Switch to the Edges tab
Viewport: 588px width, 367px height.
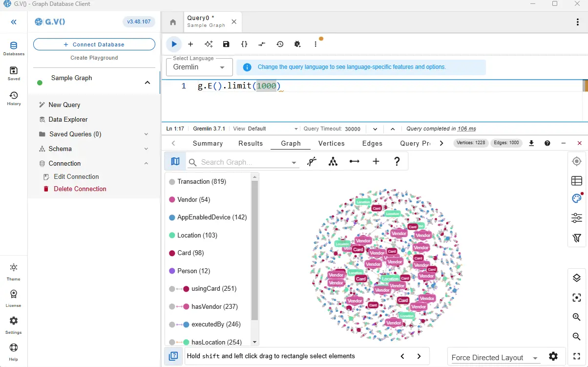[372, 143]
